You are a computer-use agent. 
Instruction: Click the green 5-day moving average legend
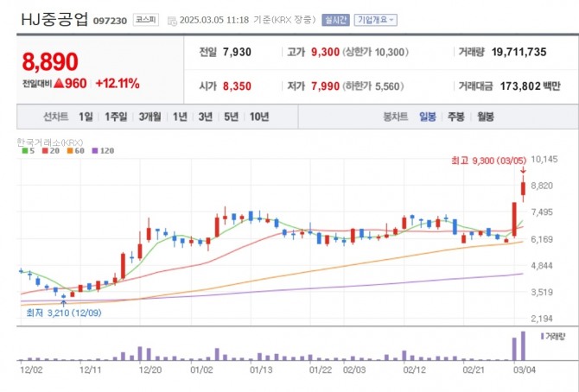28,150
